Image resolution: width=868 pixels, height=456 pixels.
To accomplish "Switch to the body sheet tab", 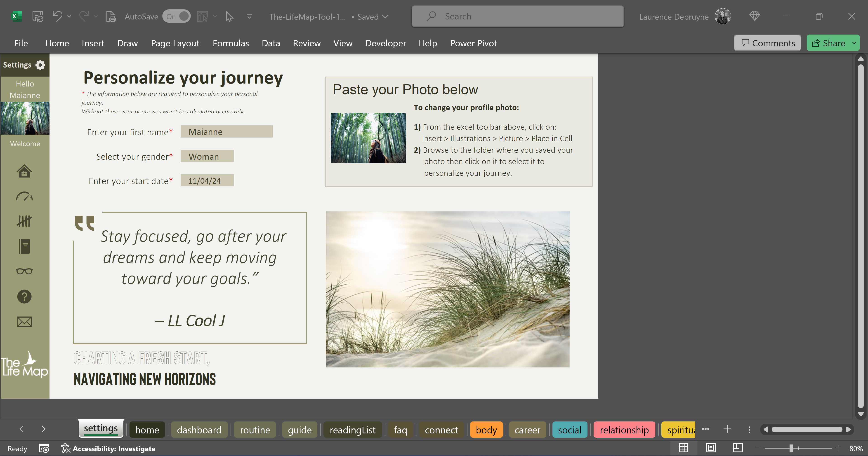I will [486, 430].
